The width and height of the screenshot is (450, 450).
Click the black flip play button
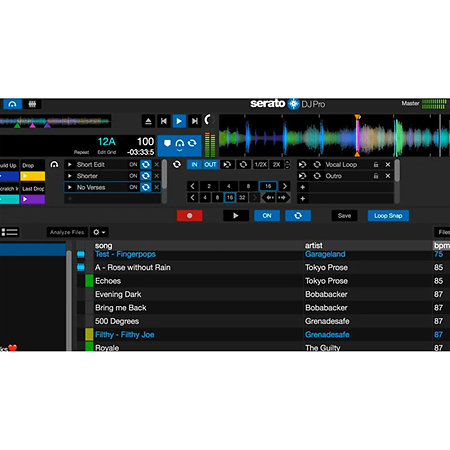[x=236, y=216]
